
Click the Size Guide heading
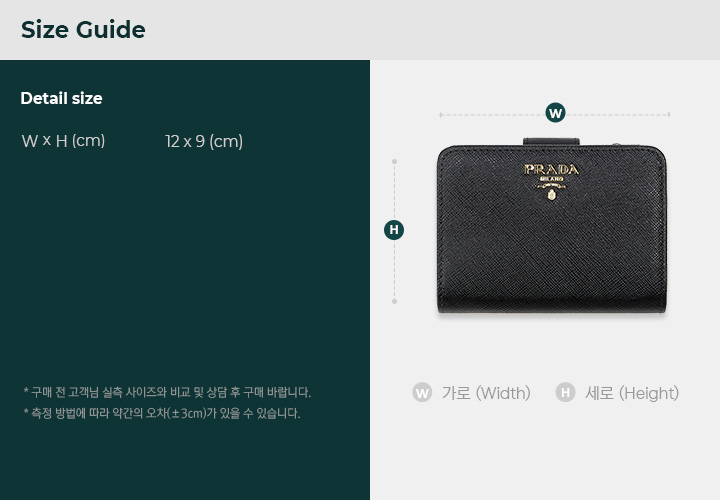click(x=83, y=30)
